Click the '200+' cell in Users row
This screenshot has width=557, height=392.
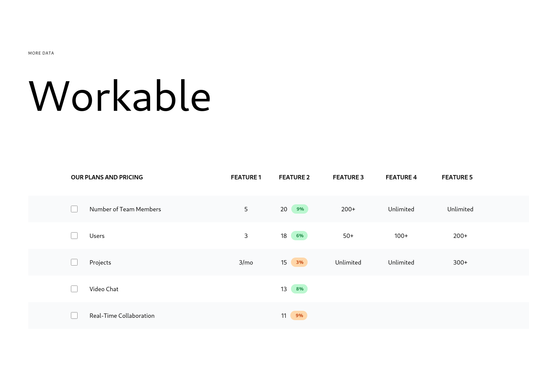(x=460, y=236)
